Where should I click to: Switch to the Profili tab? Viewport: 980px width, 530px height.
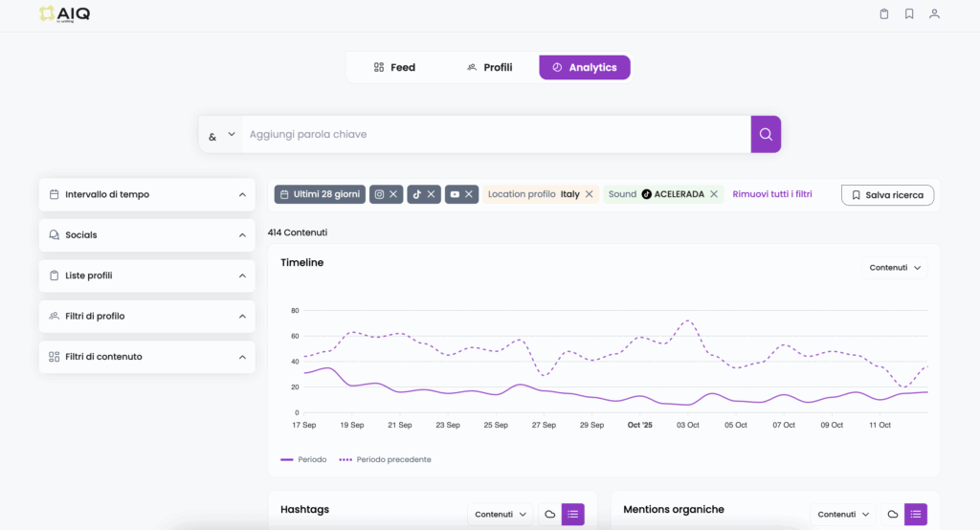click(x=489, y=68)
